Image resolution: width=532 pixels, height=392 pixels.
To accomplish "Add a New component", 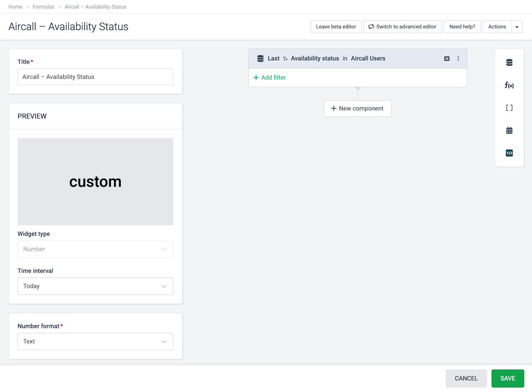I will pos(357,108).
